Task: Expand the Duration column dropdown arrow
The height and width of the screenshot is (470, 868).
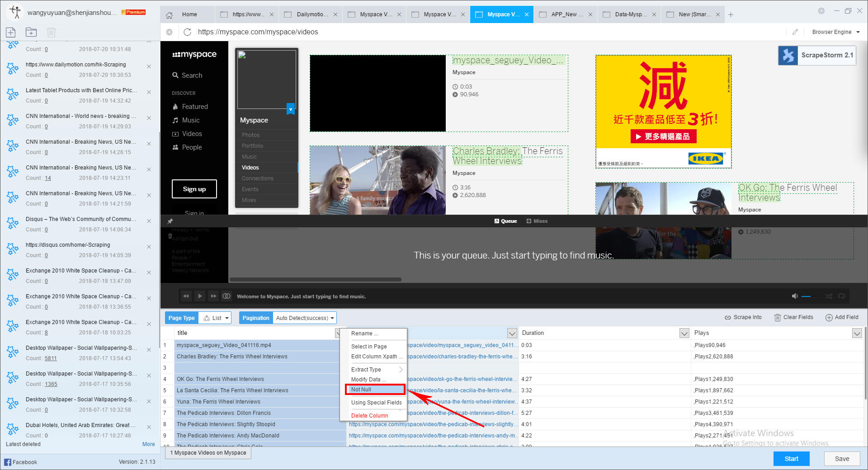Action: (684, 333)
